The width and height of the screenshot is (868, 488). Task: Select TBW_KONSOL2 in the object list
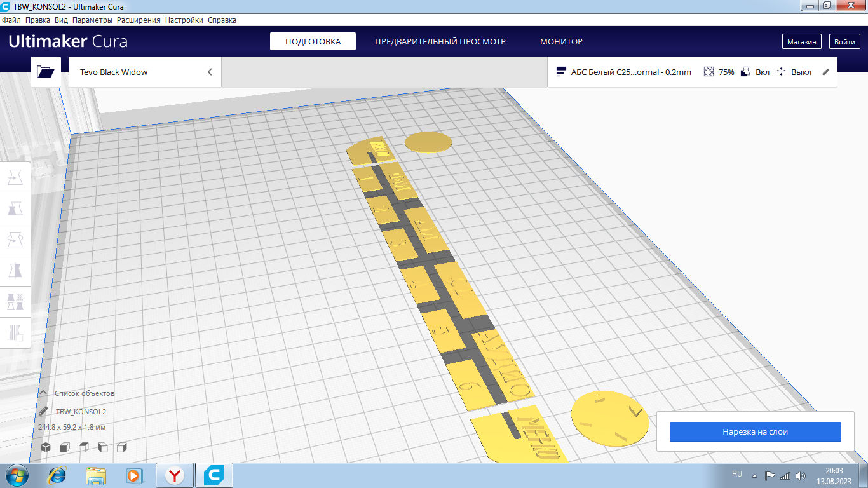click(81, 411)
